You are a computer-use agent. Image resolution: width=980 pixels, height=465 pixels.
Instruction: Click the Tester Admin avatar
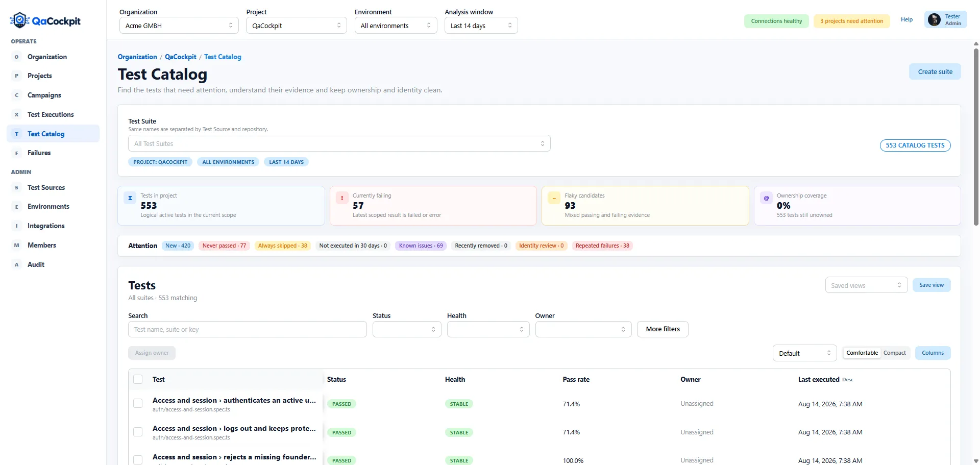point(934,20)
